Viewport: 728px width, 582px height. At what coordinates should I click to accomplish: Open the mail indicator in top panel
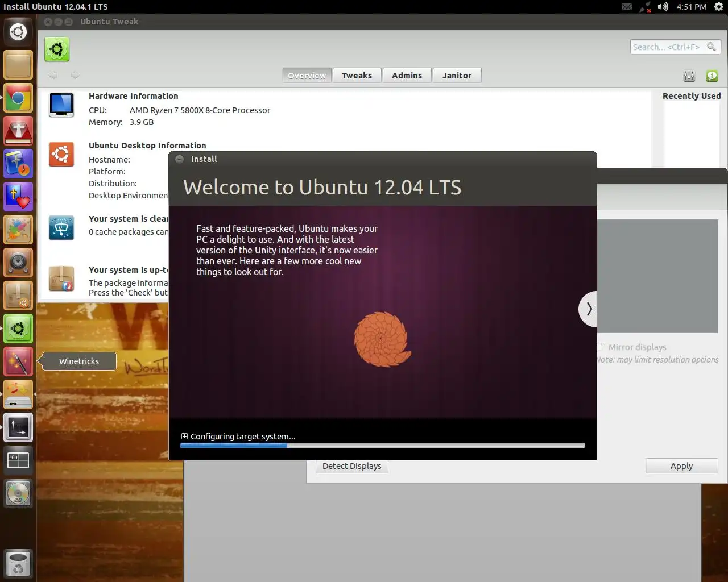(x=627, y=7)
